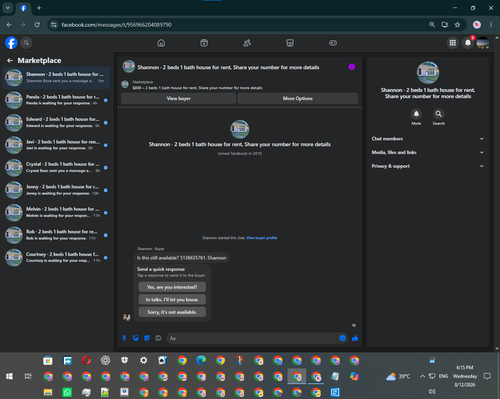Choose a GIF icon

click(x=158, y=338)
